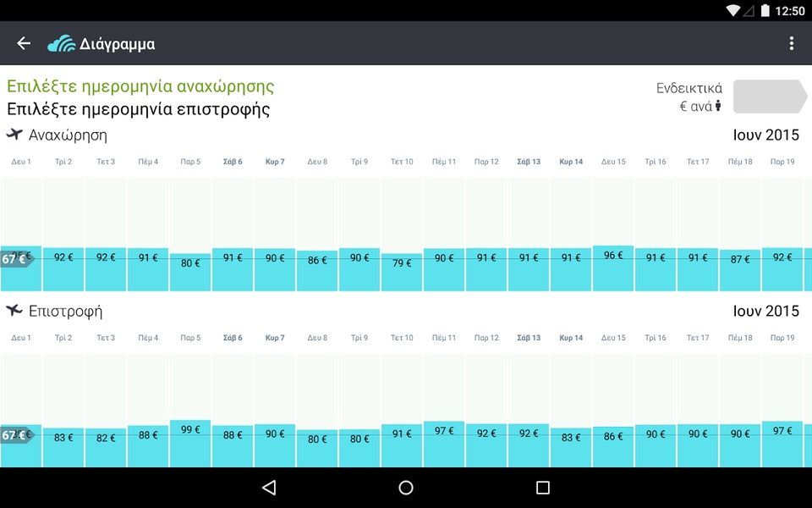Tap the Skyscanner cloud logo

tap(62, 43)
